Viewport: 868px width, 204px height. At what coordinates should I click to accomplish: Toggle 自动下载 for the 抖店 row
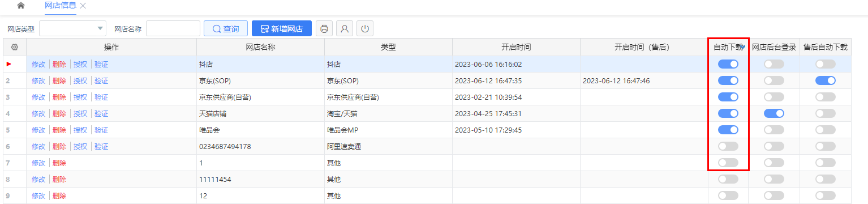click(x=728, y=65)
